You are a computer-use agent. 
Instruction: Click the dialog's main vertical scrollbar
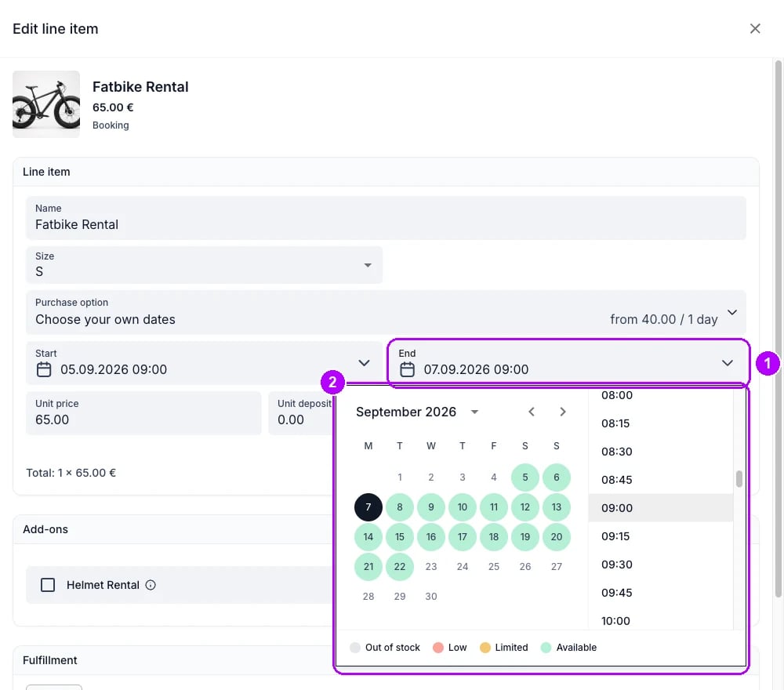pyautogui.click(x=778, y=329)
